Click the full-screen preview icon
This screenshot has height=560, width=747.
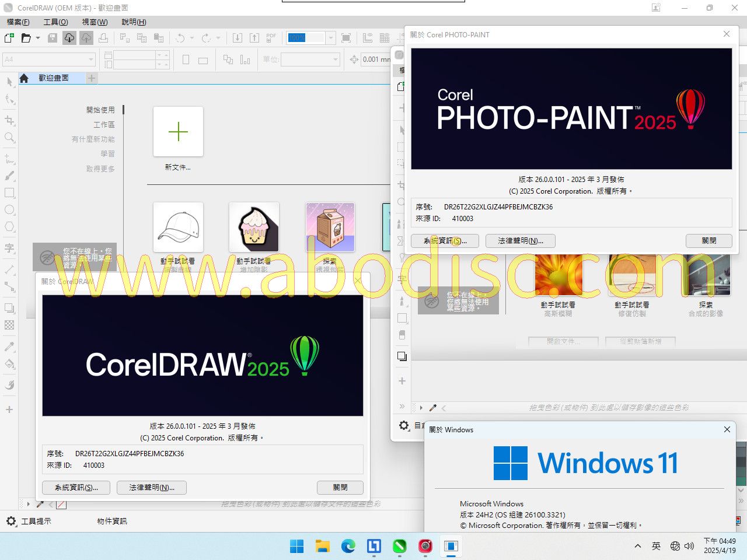coord(346,38)
